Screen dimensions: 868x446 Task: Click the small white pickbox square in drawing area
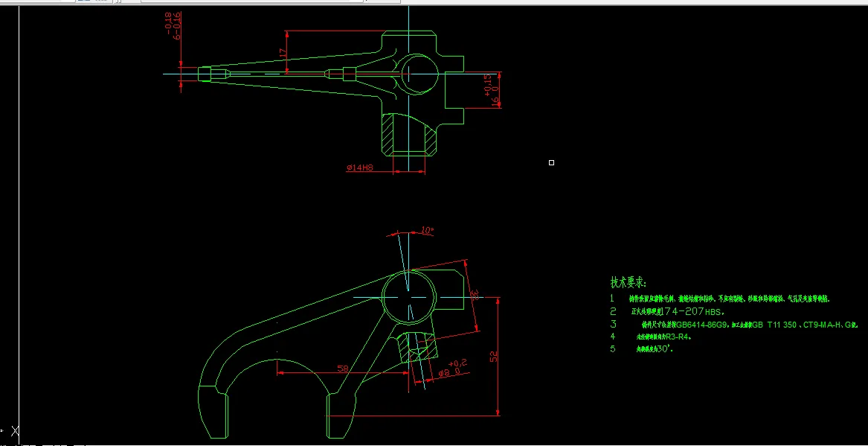pyautogui.click(x=550, y=162)
